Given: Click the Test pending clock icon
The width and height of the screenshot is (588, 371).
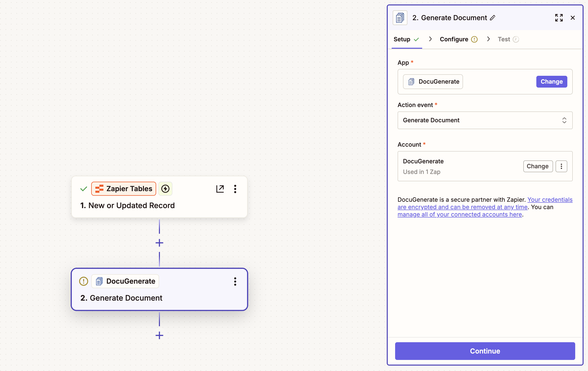Looking at the screenshot, I should click(516, 39).
